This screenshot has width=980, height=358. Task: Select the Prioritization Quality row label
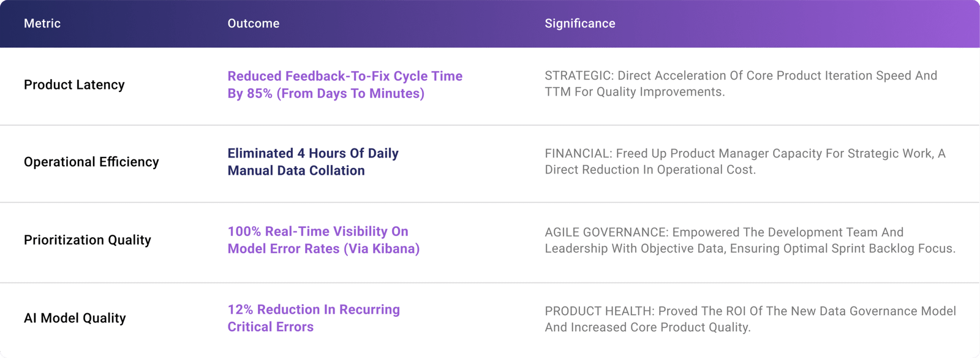(x=88, y=240)
